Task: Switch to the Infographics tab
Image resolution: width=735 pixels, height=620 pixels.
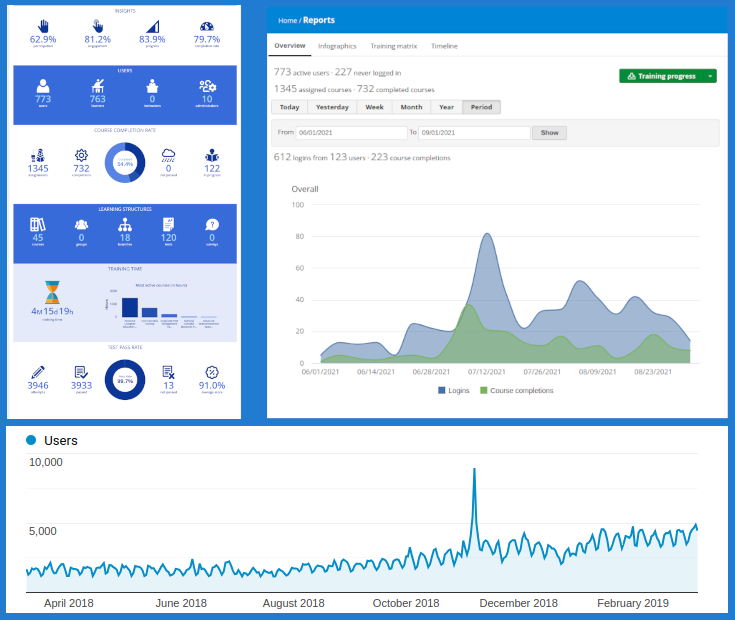Action: (337, 46)
